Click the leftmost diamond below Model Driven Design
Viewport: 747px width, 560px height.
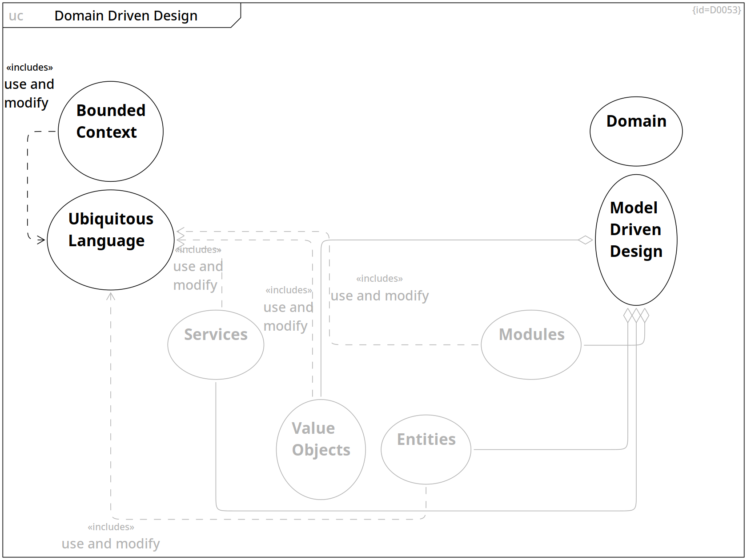[628, 316]
